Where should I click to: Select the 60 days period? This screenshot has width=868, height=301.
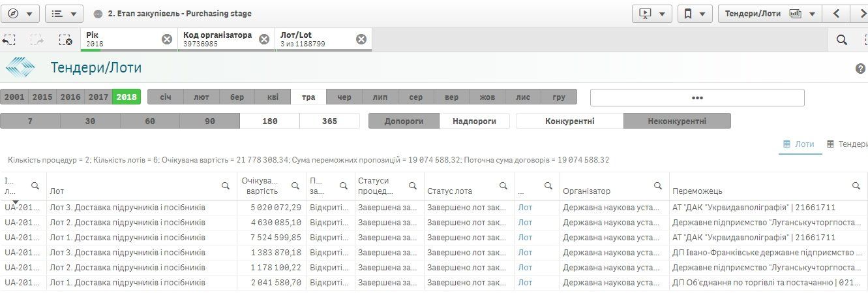(x=150, y=121)
